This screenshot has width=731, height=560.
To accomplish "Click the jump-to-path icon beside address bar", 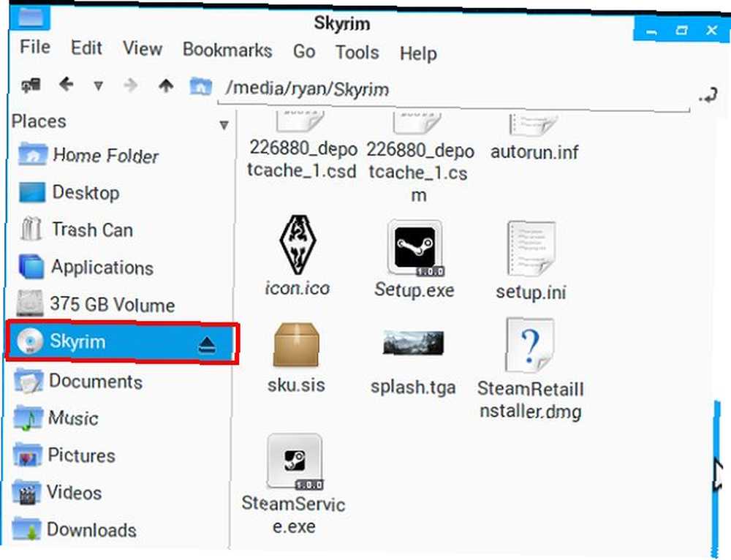I will coord(708,94).
